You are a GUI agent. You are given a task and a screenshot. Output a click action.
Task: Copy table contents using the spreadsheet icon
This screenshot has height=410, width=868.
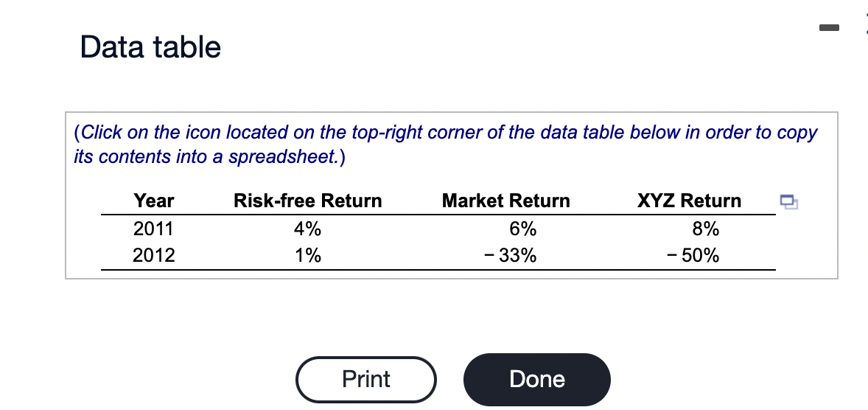[789, 201]
